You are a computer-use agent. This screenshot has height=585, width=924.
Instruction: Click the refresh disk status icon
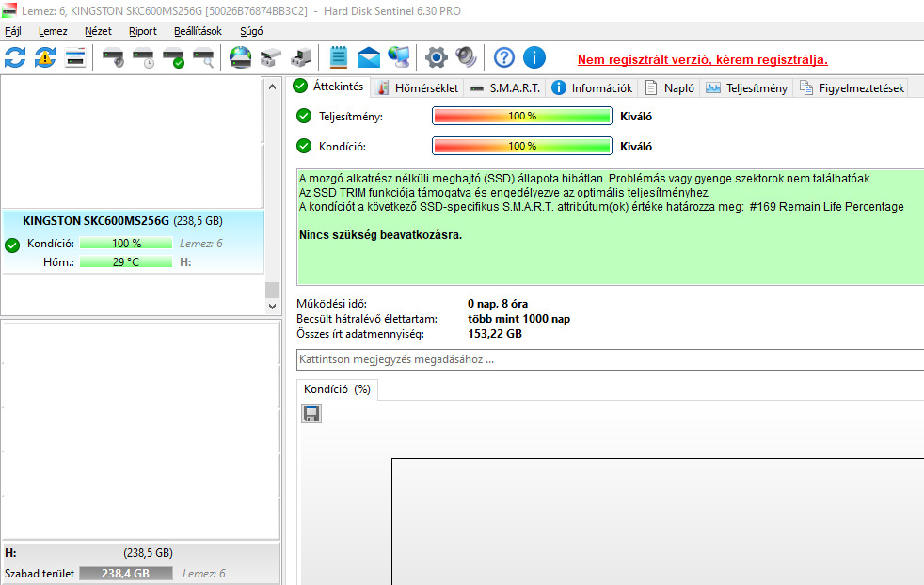coord(15,57)
